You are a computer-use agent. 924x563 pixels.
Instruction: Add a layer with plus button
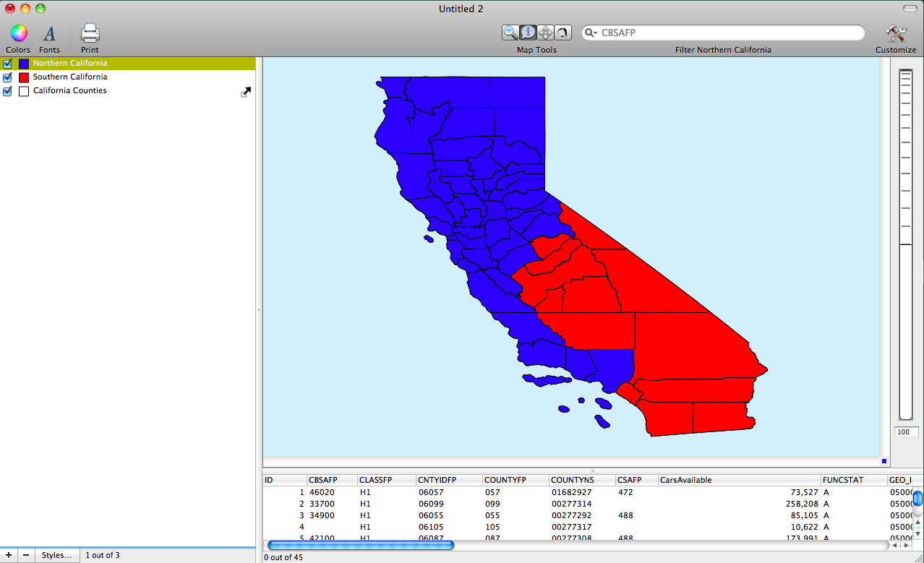(9, 555)
